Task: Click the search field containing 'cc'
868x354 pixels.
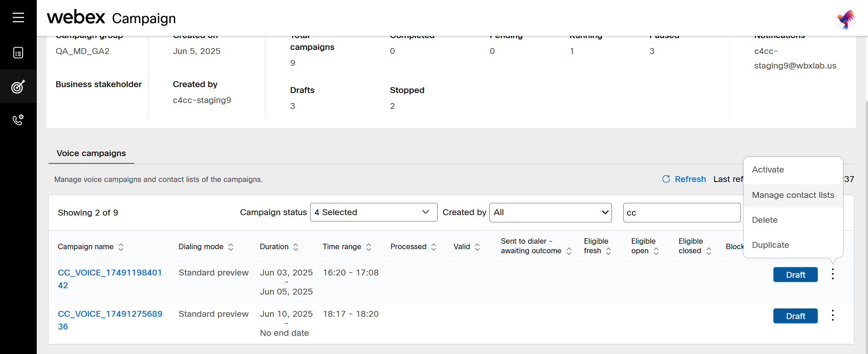Action: pos(682,213)
